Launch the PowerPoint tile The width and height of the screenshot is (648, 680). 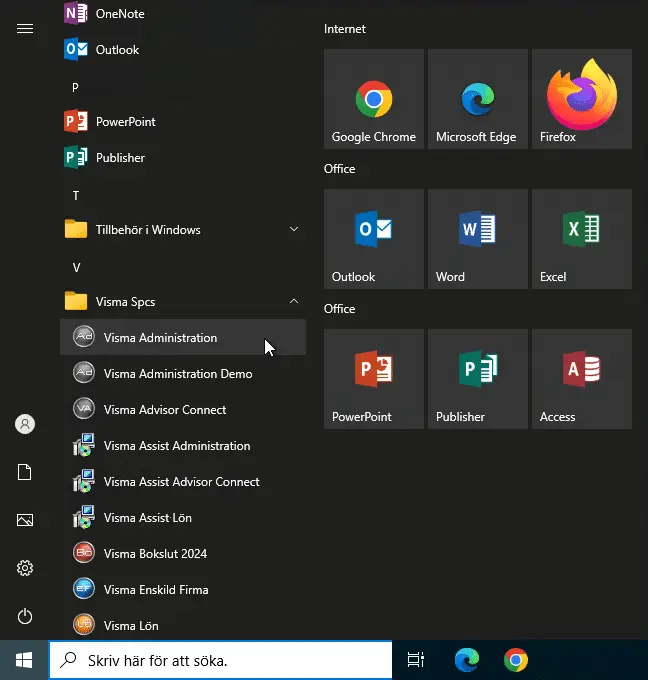point(373,379)
